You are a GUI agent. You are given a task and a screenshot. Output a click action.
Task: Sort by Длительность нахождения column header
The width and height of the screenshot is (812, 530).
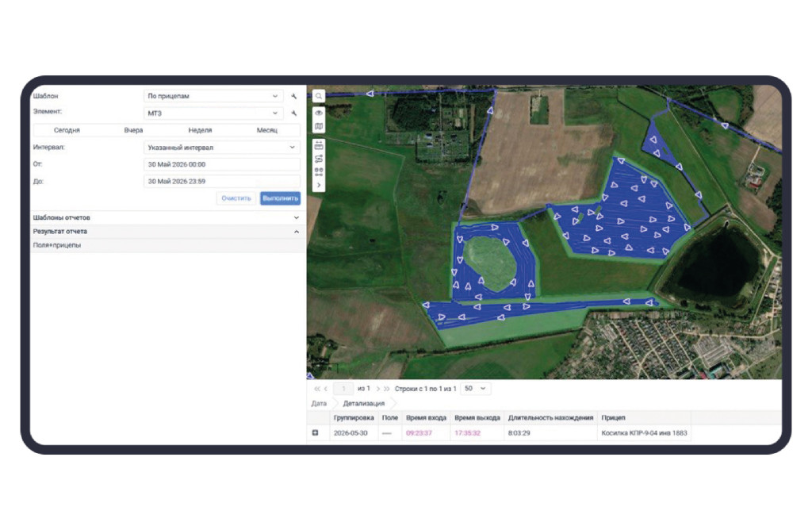(550, 417)
